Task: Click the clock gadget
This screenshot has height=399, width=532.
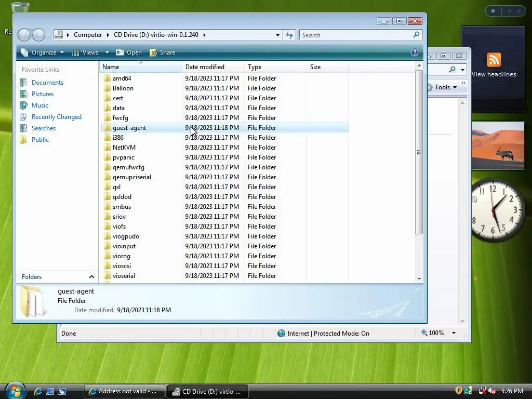Action: coord(497,210)
